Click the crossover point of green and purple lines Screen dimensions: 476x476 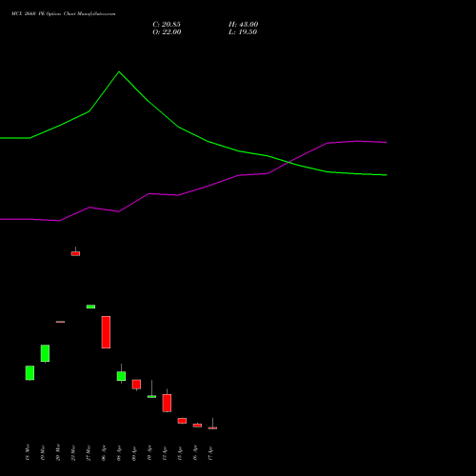(x=288, y=163)
